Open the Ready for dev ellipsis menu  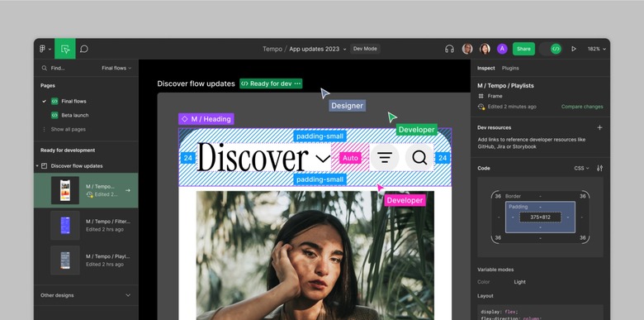298,84
